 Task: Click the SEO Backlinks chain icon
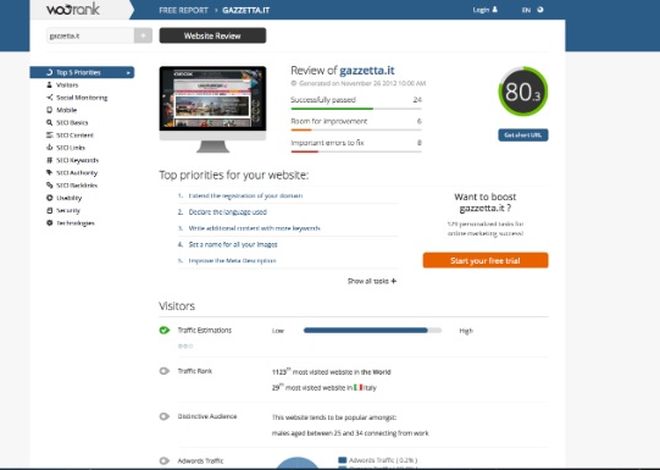coord(49,185)
